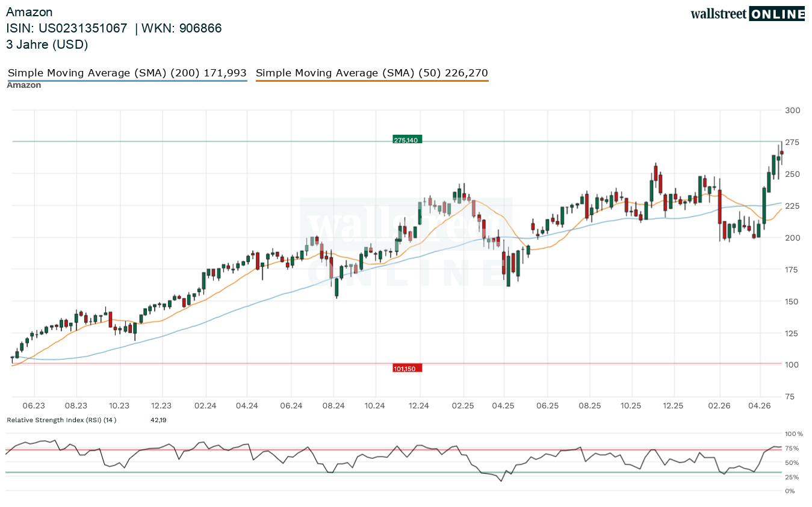Click the RSI value 42,19

[158, 420]
